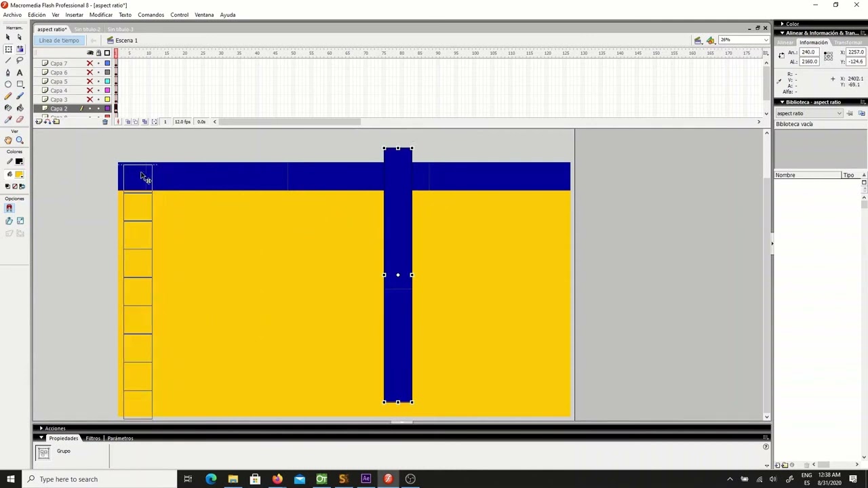Select the Oval tool
This screenshot has height=488, width=868.
pos(8,84)
